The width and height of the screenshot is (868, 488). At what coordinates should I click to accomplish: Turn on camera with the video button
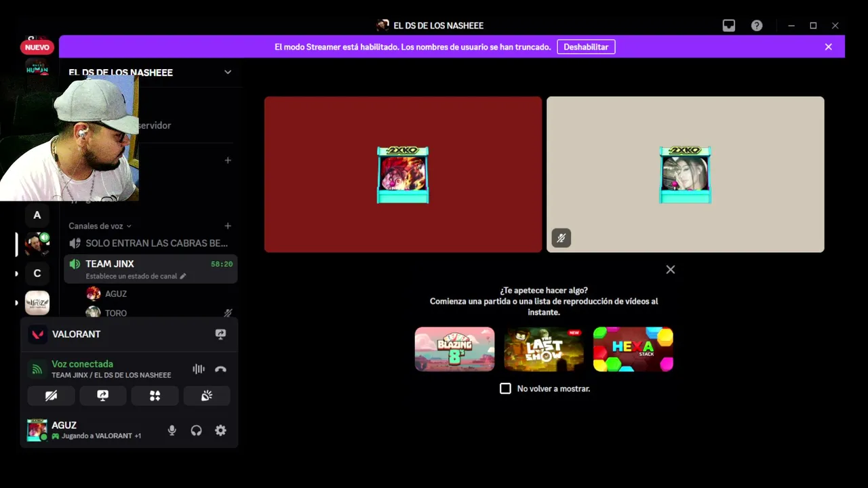coord(51,396)
